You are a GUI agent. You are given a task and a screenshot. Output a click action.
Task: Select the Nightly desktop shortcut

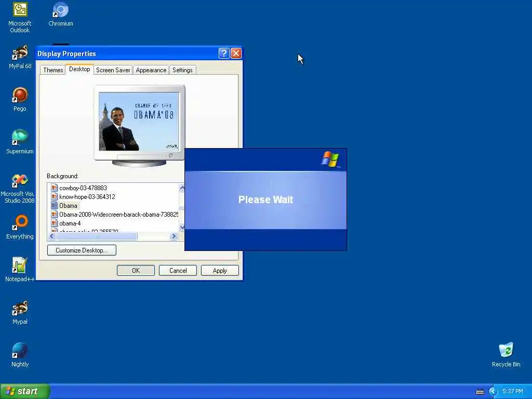(x=20, y=355)
